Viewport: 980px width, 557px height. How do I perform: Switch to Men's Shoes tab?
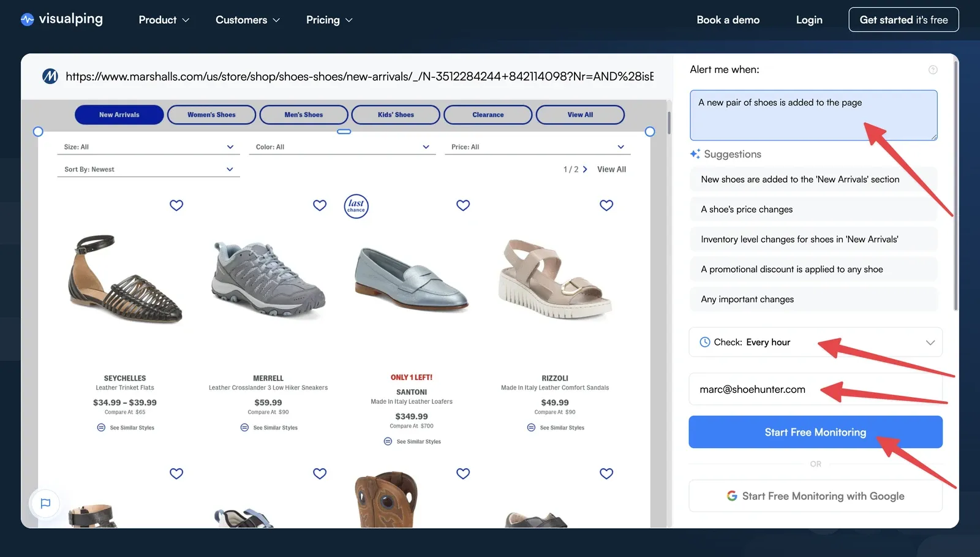click(304, 115)
